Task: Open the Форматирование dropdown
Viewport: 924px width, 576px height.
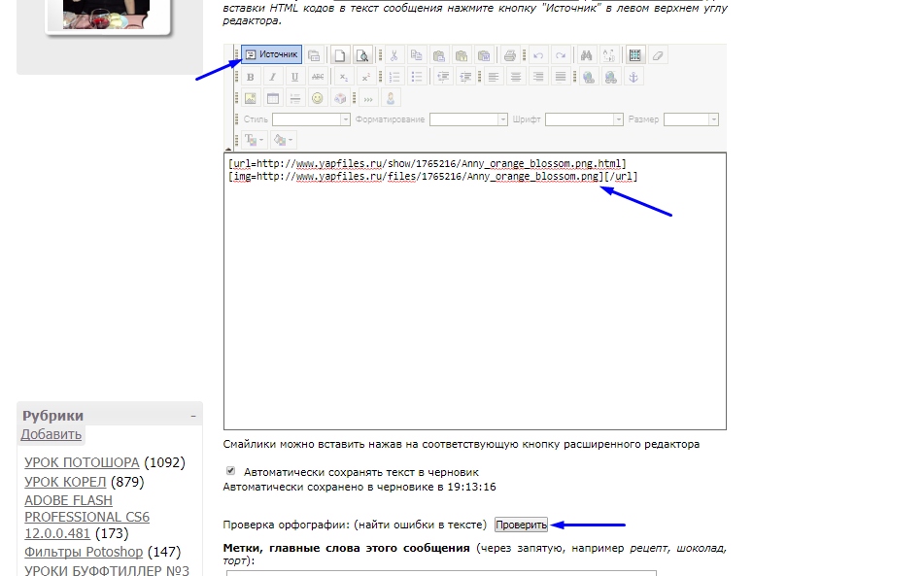Action: 468,119
